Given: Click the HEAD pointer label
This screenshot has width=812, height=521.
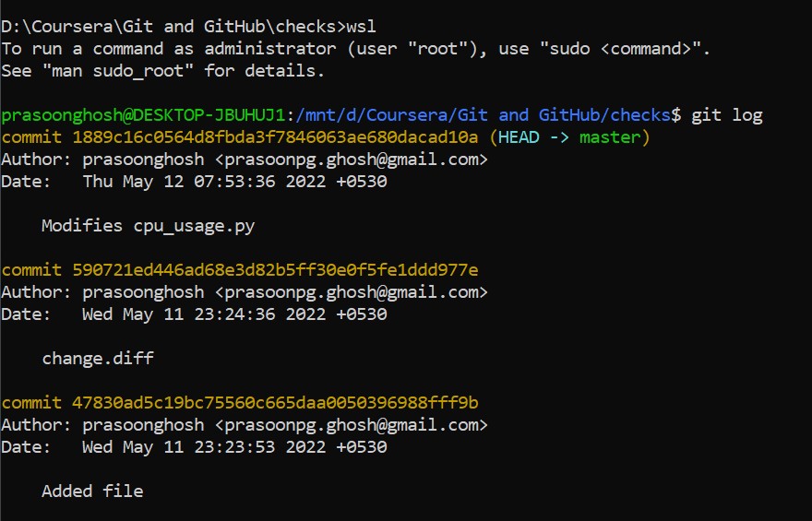Looking at the screenshot, I should (x=519, y=137).
